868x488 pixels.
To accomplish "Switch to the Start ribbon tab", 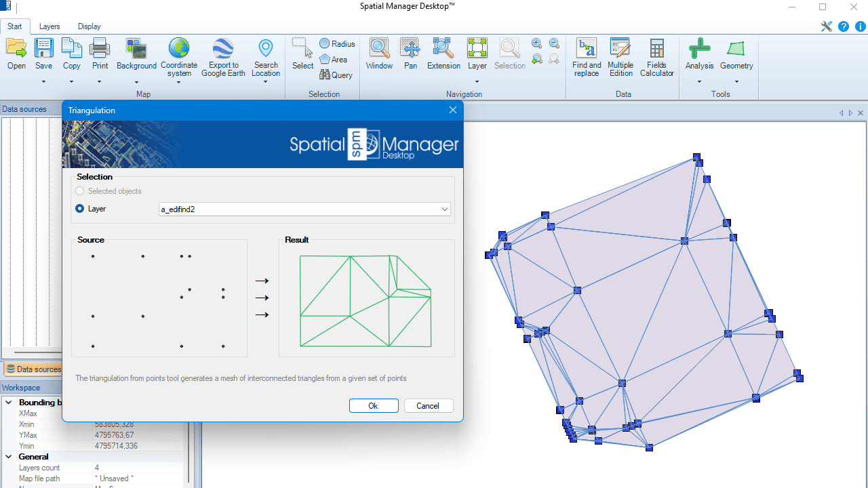I will pos(15,26).
